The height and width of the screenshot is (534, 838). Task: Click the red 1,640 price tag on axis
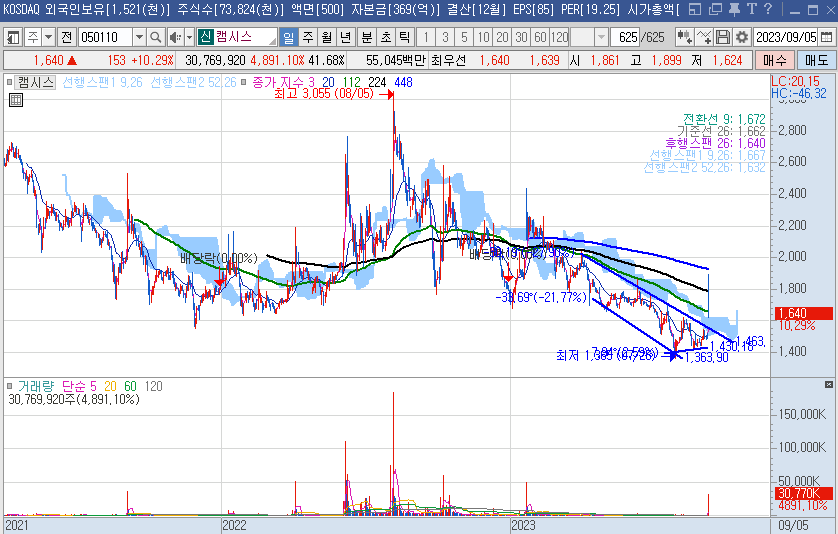pyautogui.click(x=803, y=313)
